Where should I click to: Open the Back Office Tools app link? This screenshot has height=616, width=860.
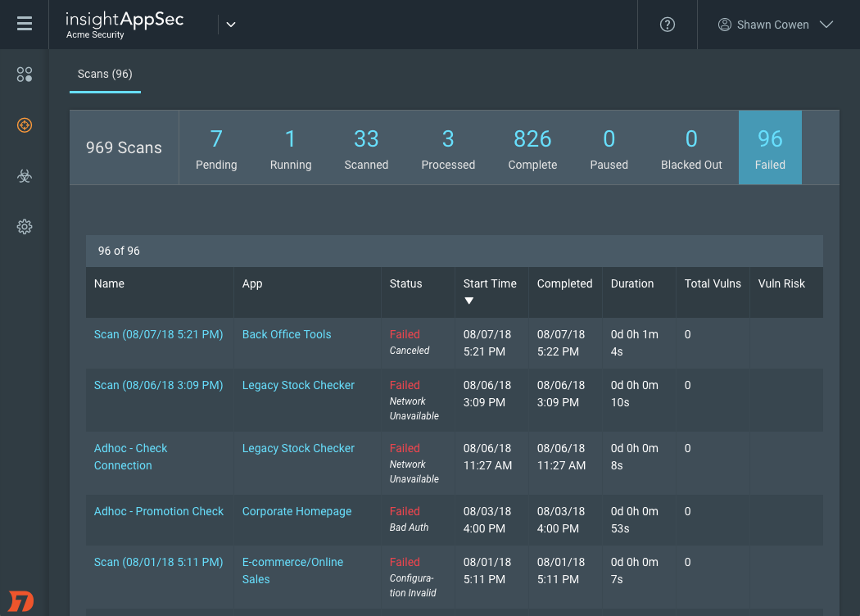point(287,334)
